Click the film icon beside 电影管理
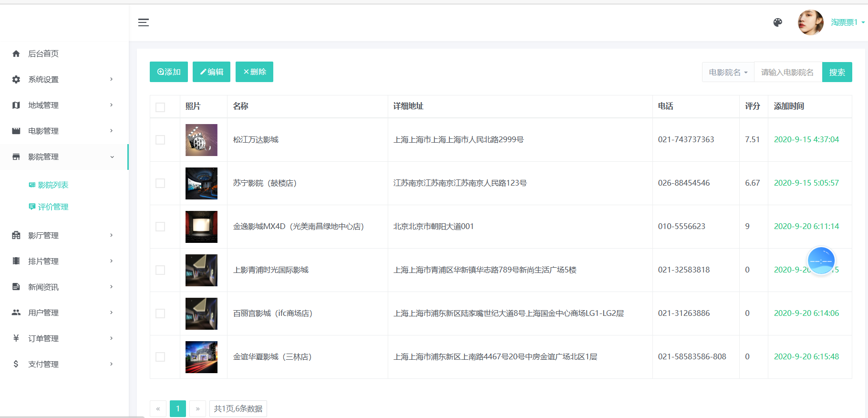Screen dimensions: 868x418 coord(16,131)
